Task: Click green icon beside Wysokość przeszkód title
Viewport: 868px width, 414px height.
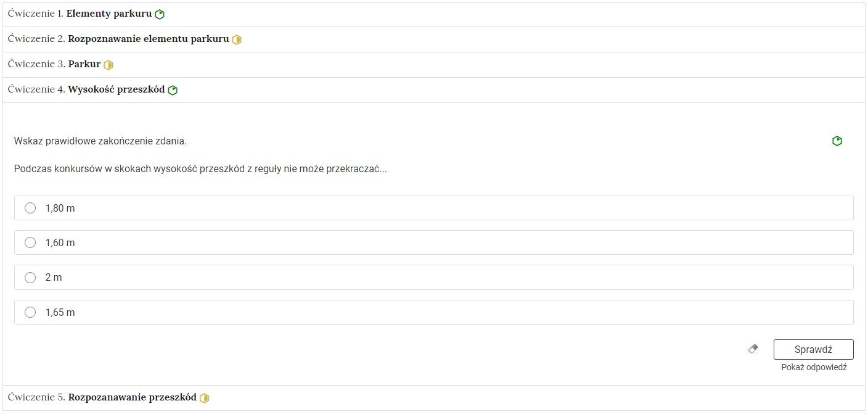Action: coord(173,90)
